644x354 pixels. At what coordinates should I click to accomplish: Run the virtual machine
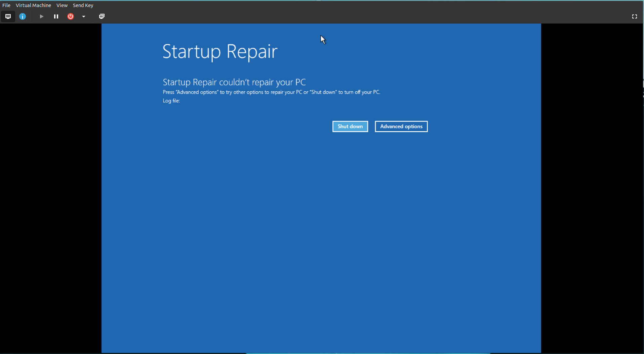(x=41, y=16)
